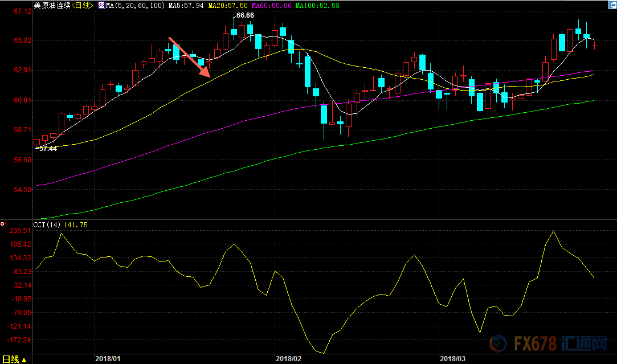Click the 2018/02 date marker on time axis

point(288,359)
